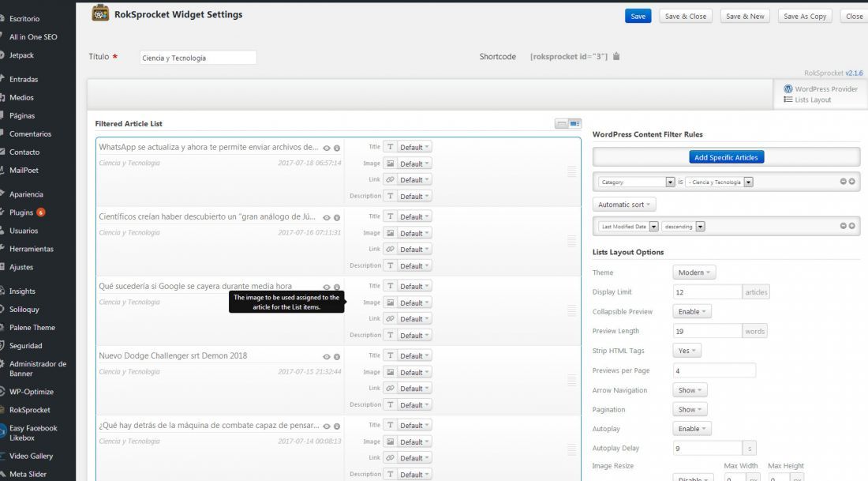The width and height of the screenshot is (868, 481).
Task: Open the Arrow Navigation Show dropdown
Action: (x=690, y=390)
